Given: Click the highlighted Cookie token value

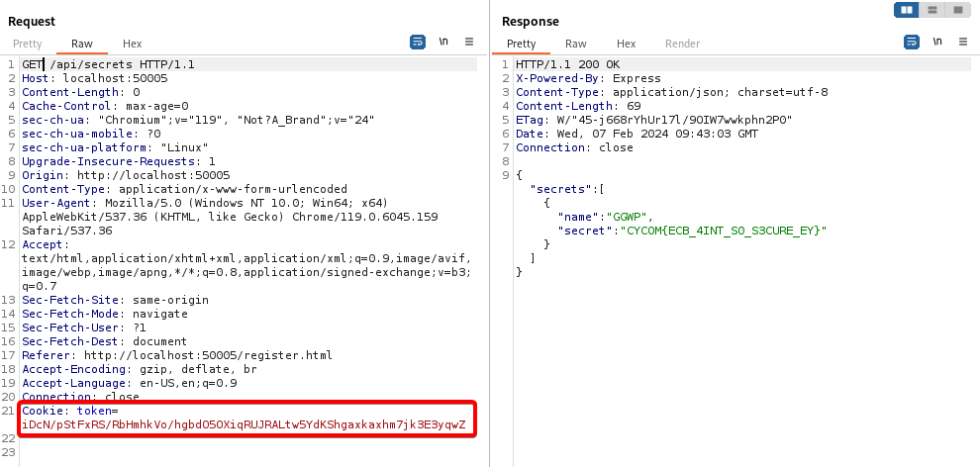Looking at the screenshot, I should point(244,424).
